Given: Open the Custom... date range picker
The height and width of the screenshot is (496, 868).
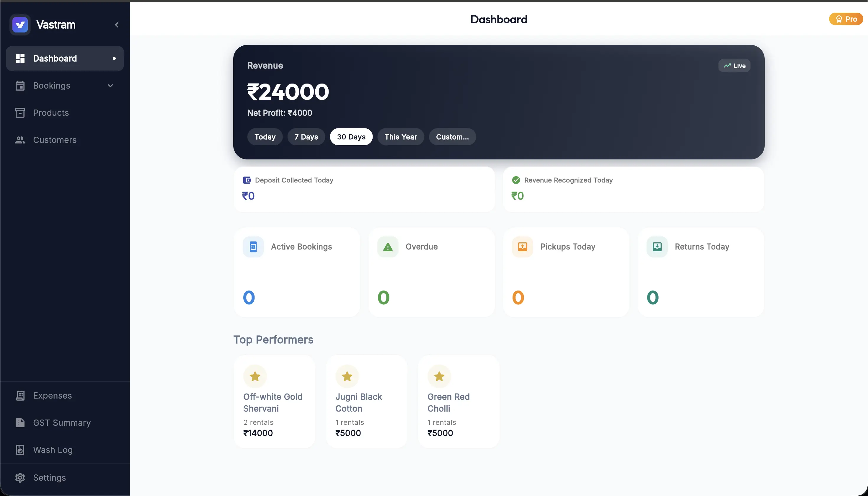Looking at the screenshot, I should pyautogui.click(x=452, y=137).
